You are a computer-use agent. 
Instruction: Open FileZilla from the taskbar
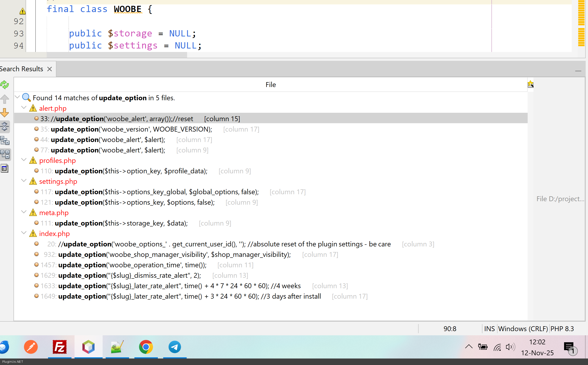[x=60, y=347]
